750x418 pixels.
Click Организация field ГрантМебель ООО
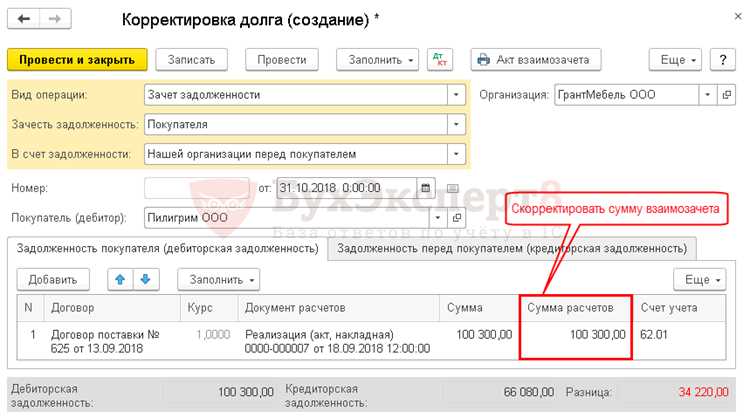coord(627,95)
